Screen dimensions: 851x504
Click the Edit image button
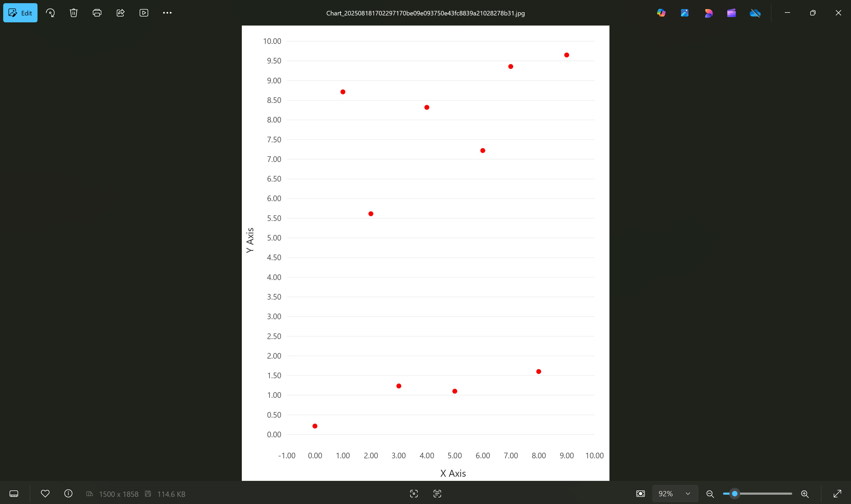20,13
